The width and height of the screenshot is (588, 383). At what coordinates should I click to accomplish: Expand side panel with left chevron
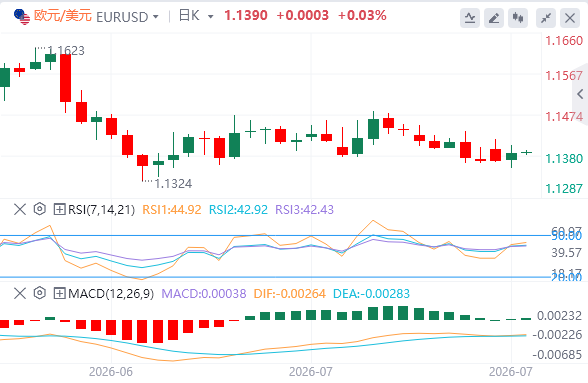(580, 94)
